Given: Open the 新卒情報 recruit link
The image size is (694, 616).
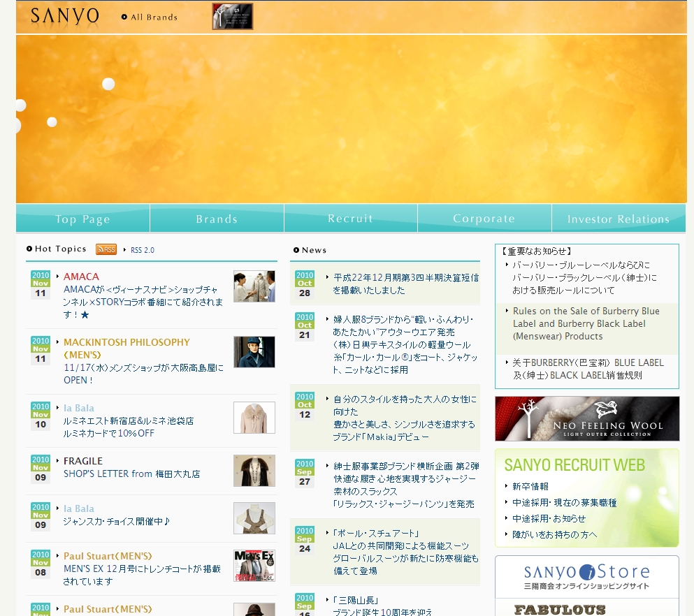Looking at the screenshot, I should (530, 486).
